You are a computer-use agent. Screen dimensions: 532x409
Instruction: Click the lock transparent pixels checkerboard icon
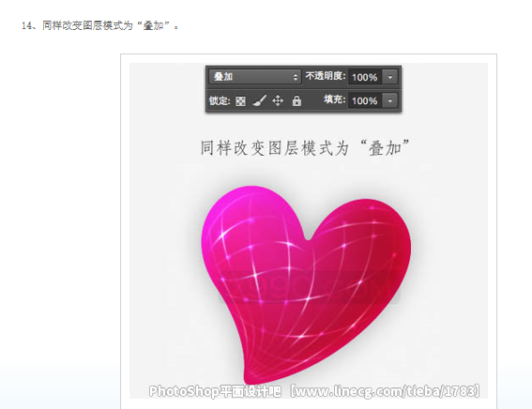coord(240,101)
